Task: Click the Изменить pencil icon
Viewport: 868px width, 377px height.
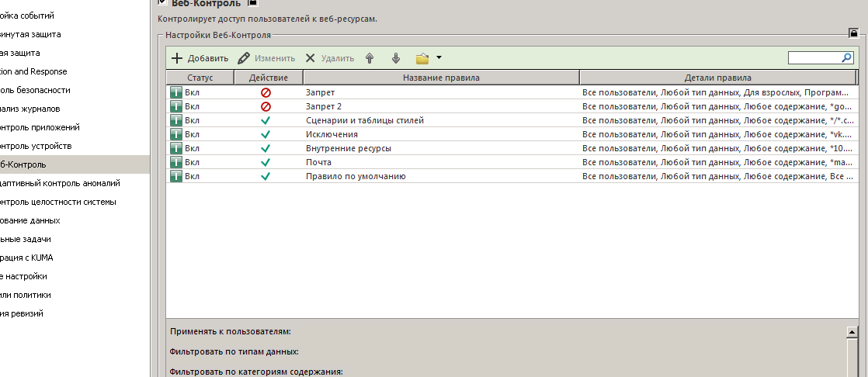Action: pos(244,58)
